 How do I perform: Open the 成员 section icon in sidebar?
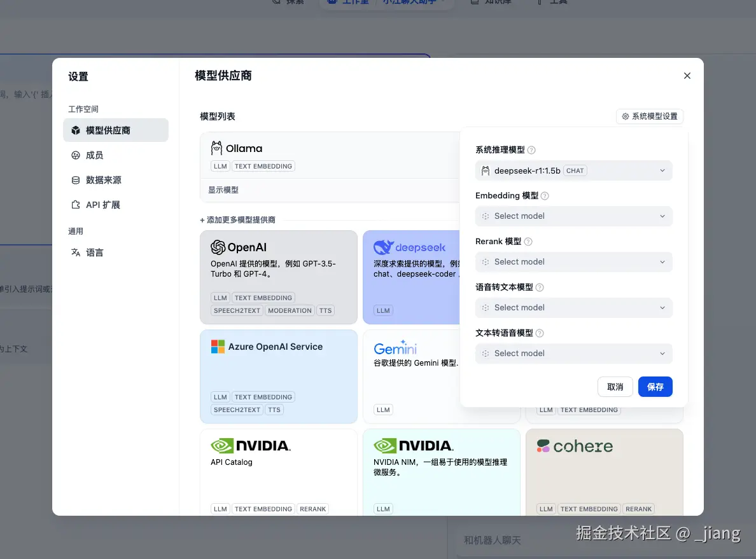pyautogui.click(x=77, y=155)
